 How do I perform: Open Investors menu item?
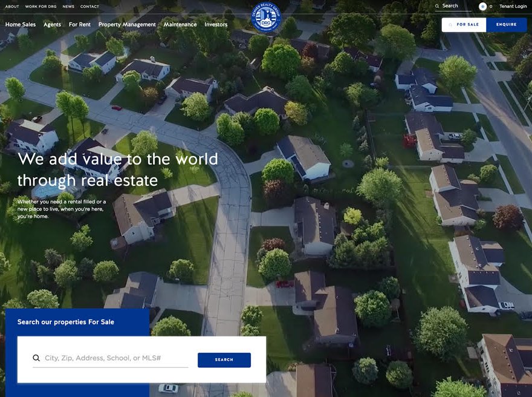click(x=216, y=24)
